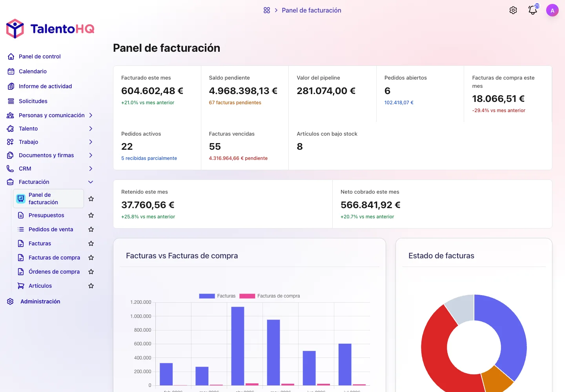The width and height of the screenshot is (565, 392).
Task: Open Informe de actividad menu item
Action: (45, 86)
